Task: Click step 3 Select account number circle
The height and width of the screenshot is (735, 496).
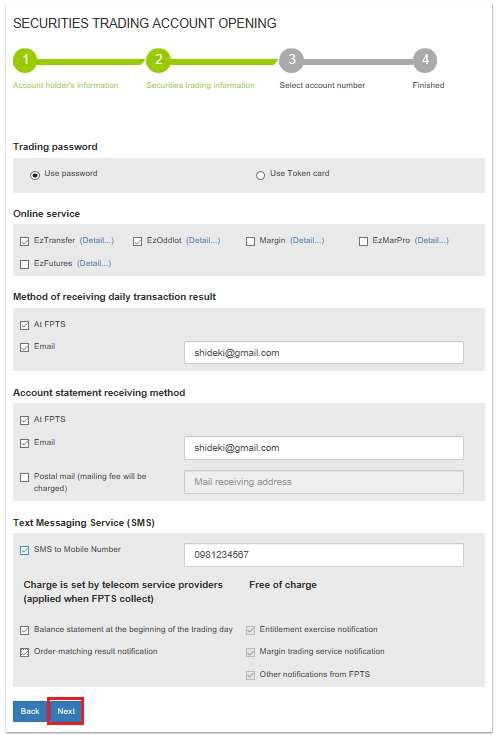Action: coord(291,60)
